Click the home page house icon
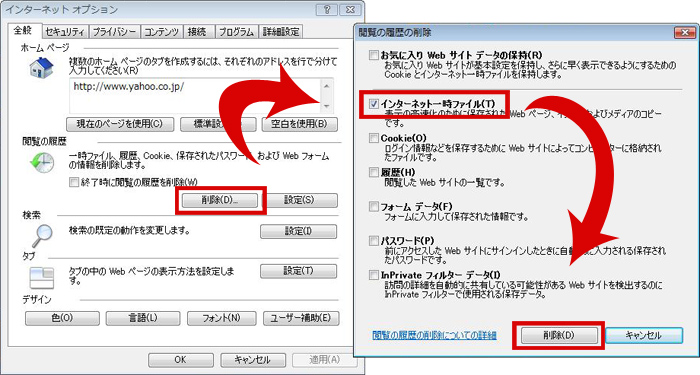This screenshot has height=375, width=700. (x=41, y=69)
